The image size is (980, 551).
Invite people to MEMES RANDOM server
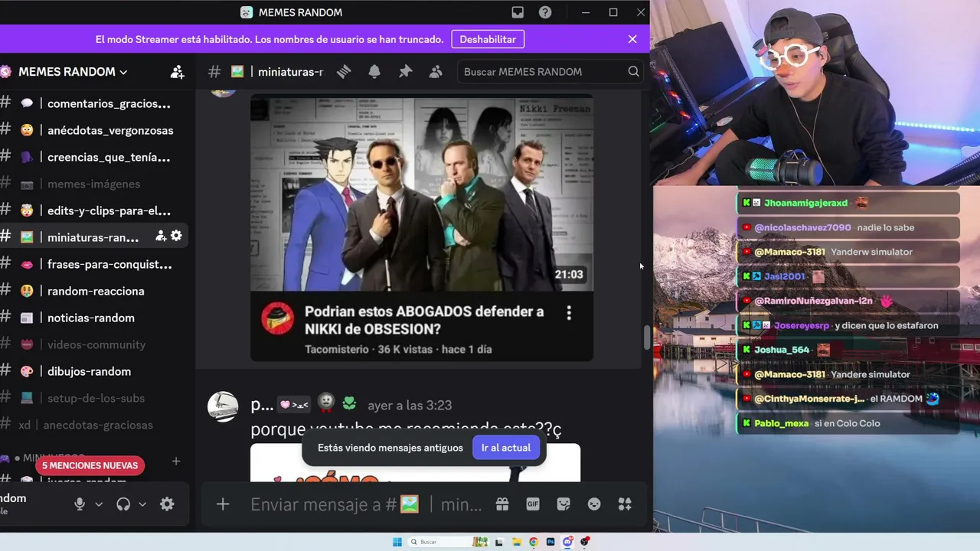click(178, 72)
